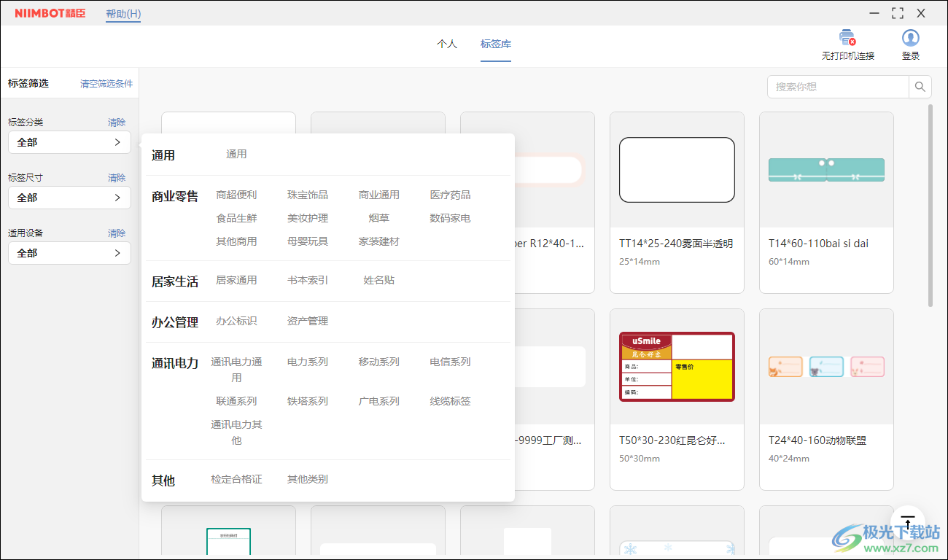This screenshot has width=948, height=560.
Task: Open T14*60-110bai si dai label thumbnail
Action: tap(826, 170)
